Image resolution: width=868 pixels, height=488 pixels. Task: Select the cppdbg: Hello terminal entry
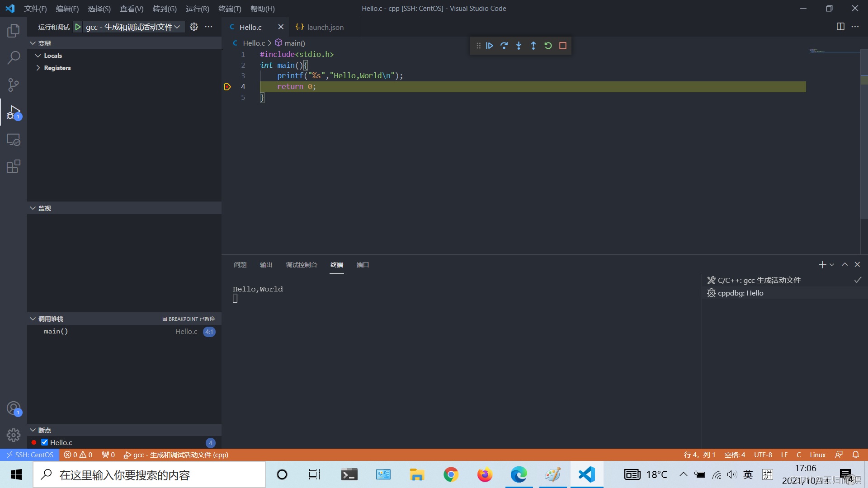(741, 293)
